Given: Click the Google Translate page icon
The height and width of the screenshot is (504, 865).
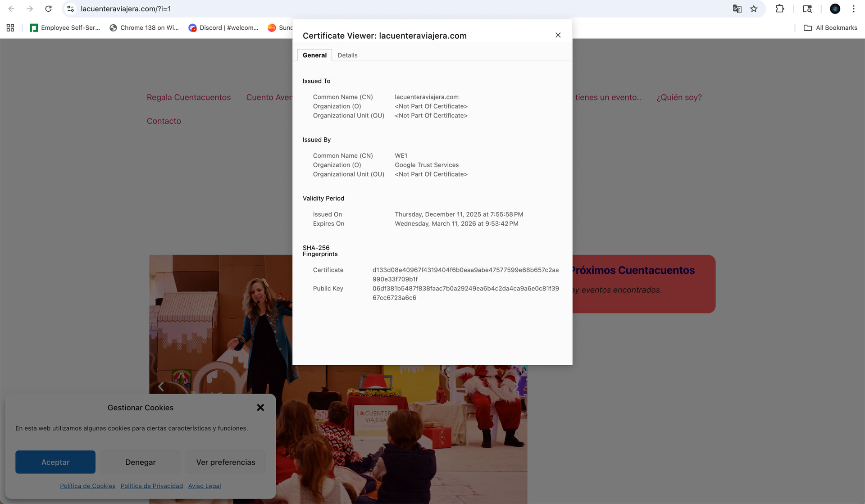Looking at the screenshot, I should click(737, 9).
